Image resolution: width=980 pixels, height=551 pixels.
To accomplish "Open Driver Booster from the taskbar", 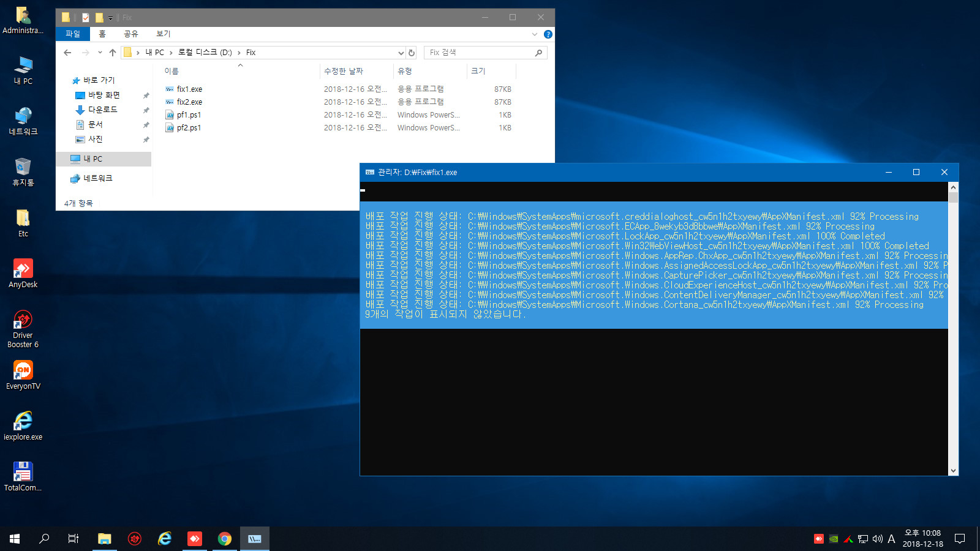I will tap(135, 539).
